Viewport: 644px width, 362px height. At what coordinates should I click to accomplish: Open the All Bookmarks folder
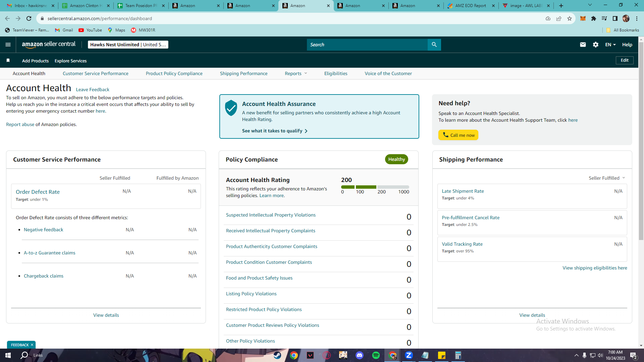click(x=623, y=30)
